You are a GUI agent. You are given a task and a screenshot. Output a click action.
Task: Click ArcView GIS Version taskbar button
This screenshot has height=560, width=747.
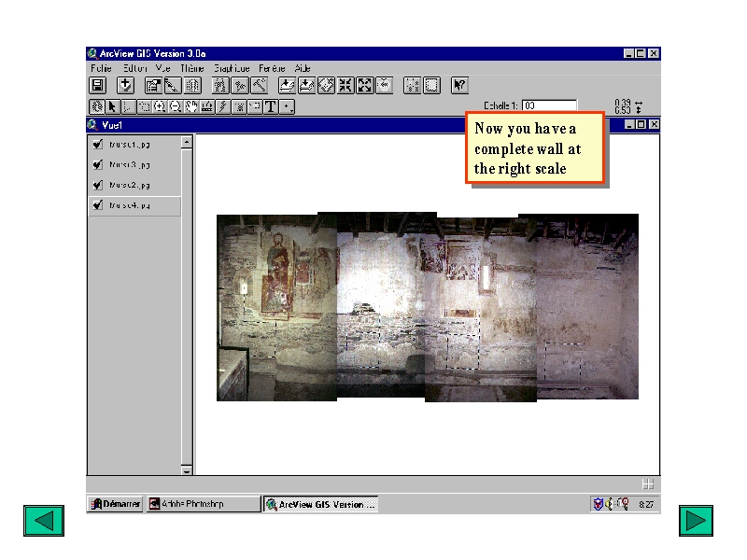point(320,504)
